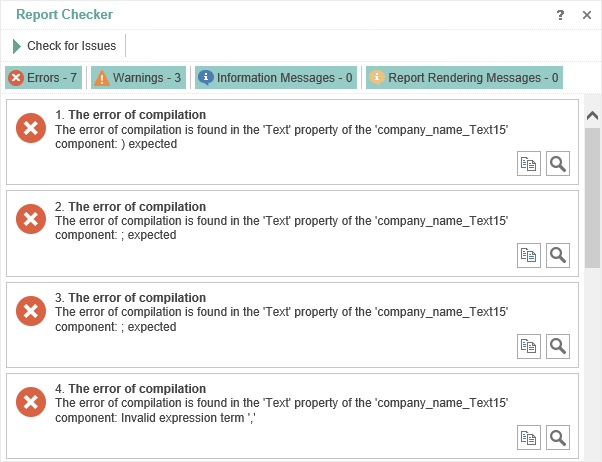
Task: Click the magnifier icon for error 2
Action: point(557,256)
